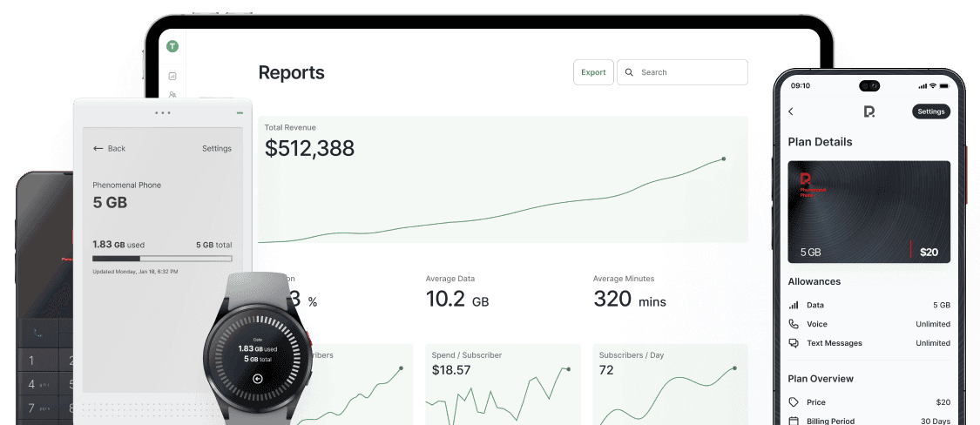Open the users icon in sidebar
980x425 pixels.
[172, 94]
